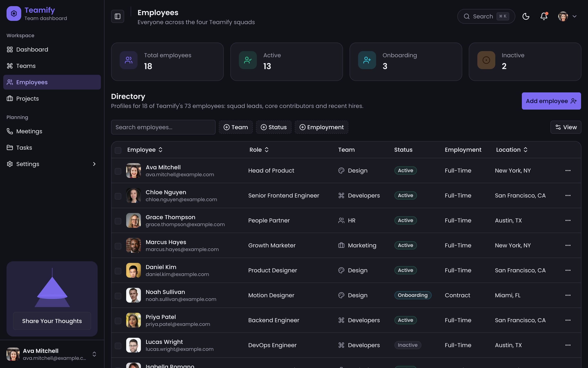The width and height of the screenshot is (588, 368).
Task: Tick the Daniel Kim row checkbox
Action: (118, 271)
